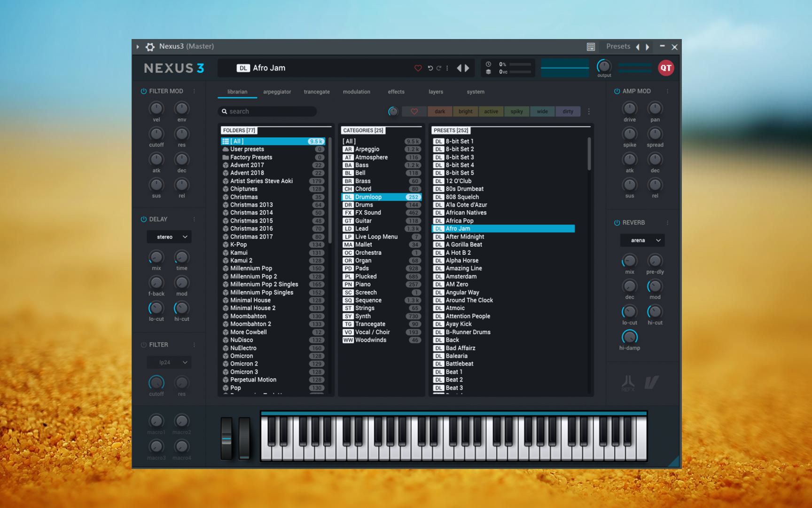Open the lp24 filter type dropdown

[x=169, y=362]
